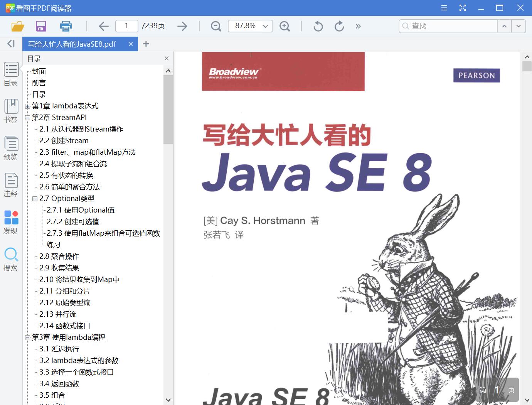The width and height of the screenshot is (532, 405).
Task: Select 2.7.1 使用Optional值
Action: tap(81, 210)
